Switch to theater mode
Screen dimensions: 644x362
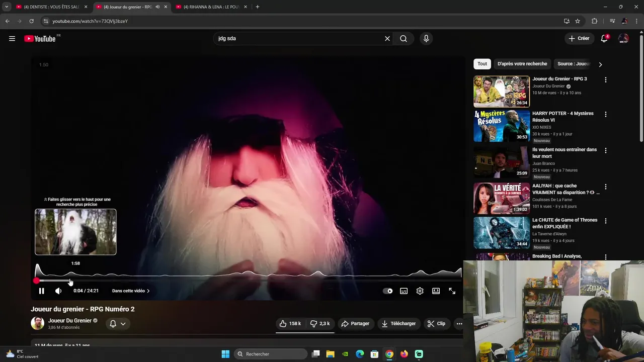click(x=436, y=291)
